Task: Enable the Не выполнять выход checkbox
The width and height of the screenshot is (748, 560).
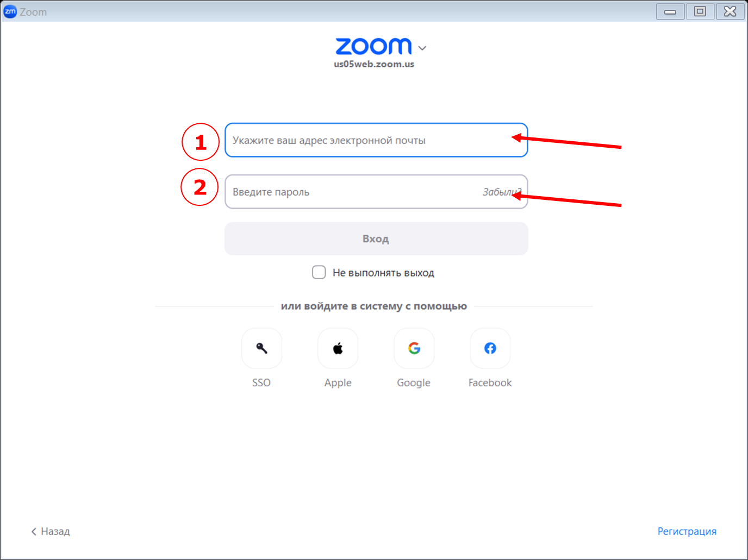Action: [x=319, y=272]
